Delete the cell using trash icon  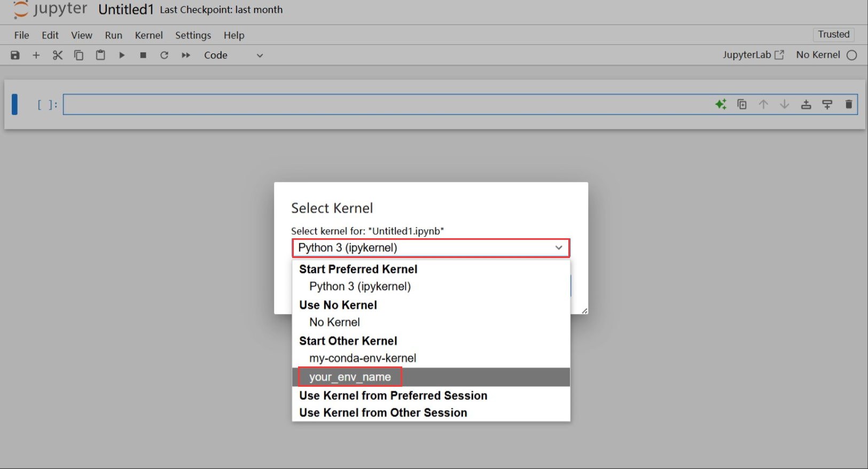click(849, 104)
